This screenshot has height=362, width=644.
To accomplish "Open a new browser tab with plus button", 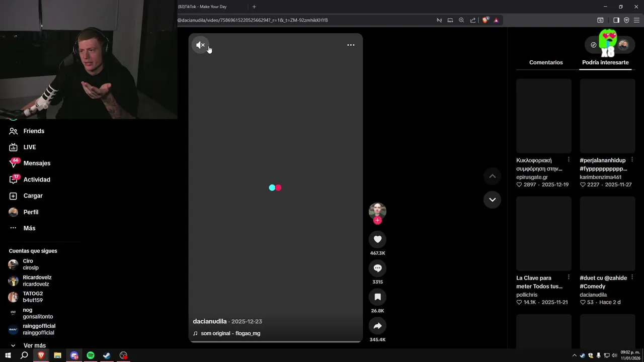I will (254, 7).
